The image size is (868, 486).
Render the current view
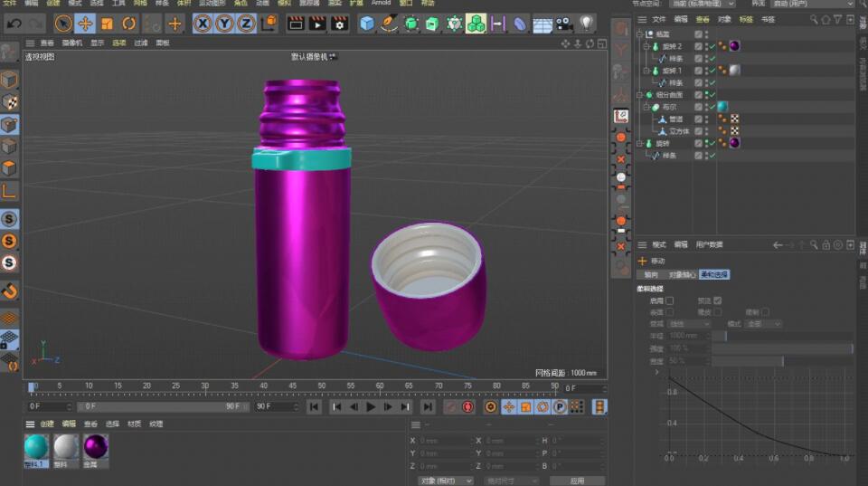coord(296,24)
